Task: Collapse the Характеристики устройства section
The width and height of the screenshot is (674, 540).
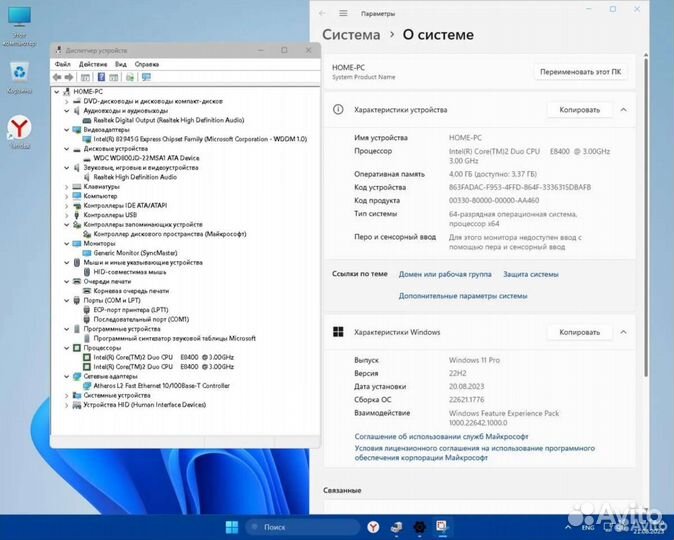Action: click(x=623, y=110)
